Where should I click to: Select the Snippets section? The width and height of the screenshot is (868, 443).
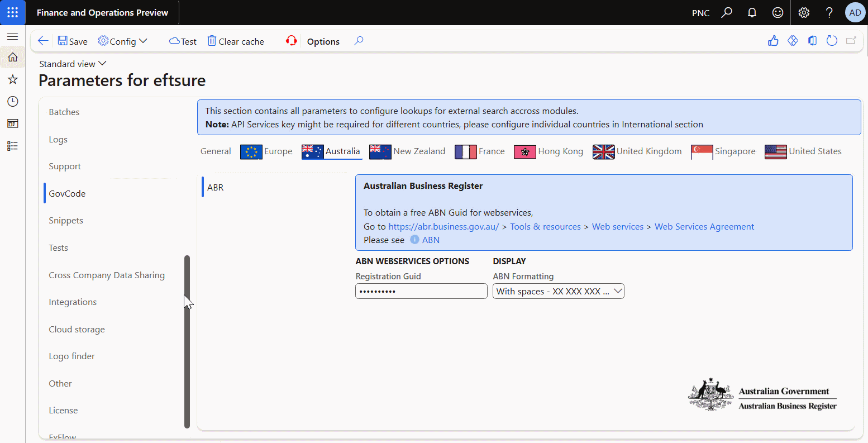(66, 221)
